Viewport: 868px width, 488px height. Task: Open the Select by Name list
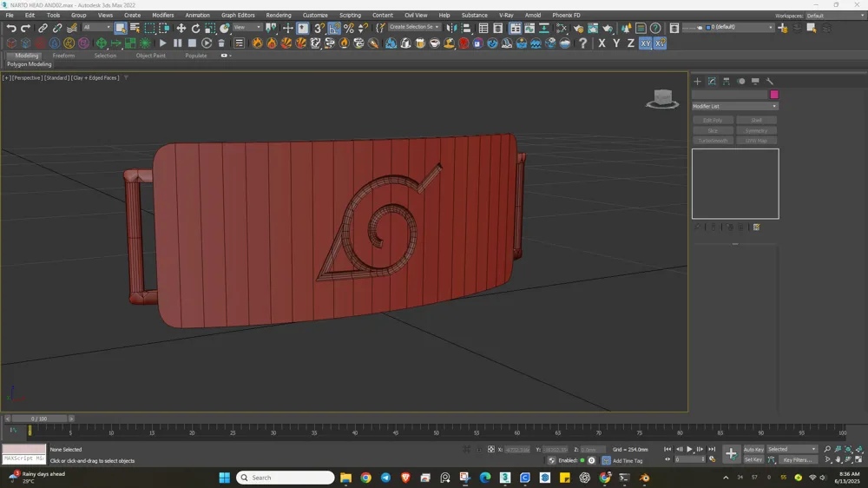[x=135, y=28]
